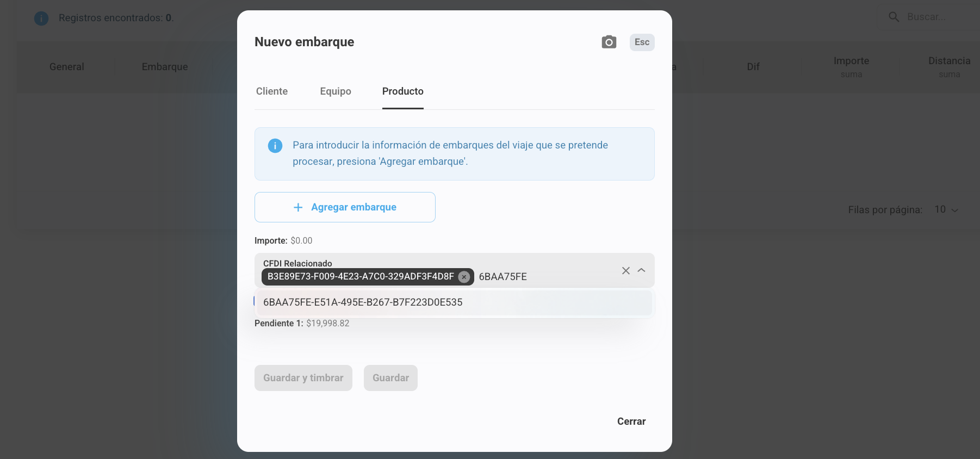Click the blue info icon in notice
Screen dimensions: 980x459
tap(275, 146)
